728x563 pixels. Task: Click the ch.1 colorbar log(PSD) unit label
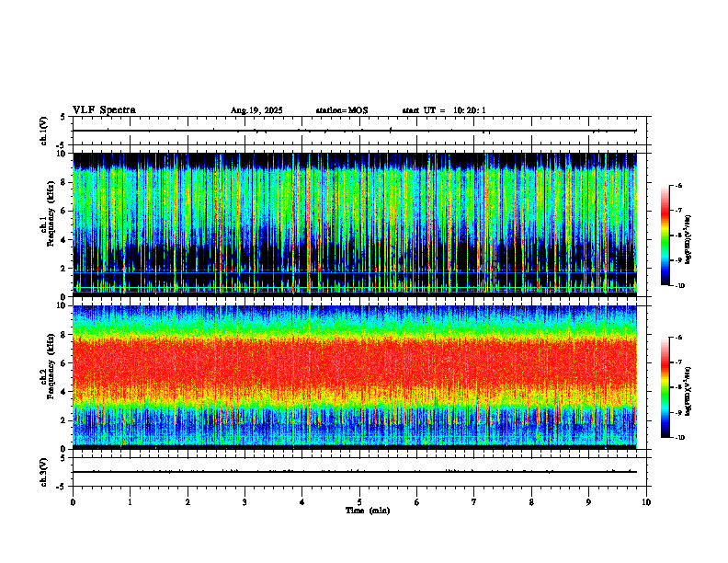(688, 239)
